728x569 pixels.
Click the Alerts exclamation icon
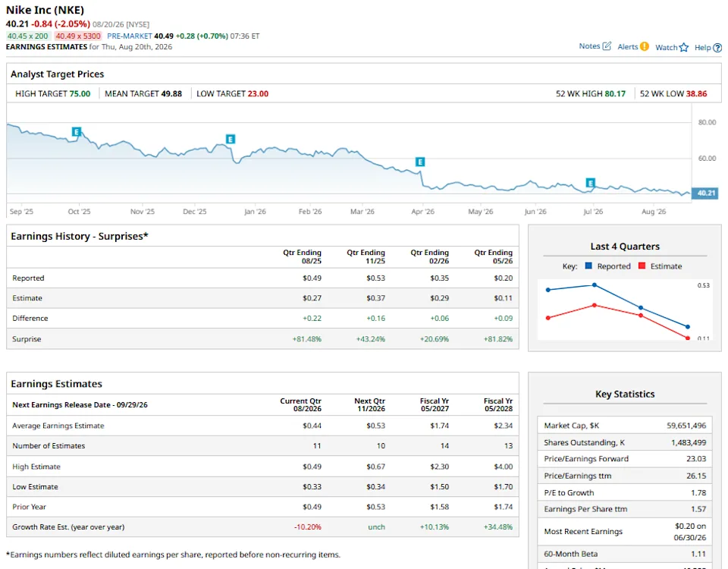tap(645, 46)
